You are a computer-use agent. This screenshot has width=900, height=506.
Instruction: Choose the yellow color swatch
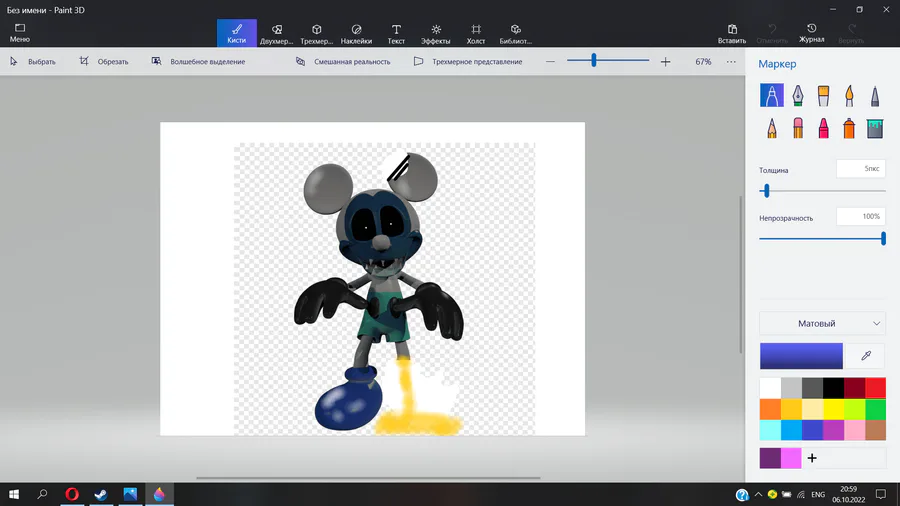pyautogui.click(x=833, y=409)
